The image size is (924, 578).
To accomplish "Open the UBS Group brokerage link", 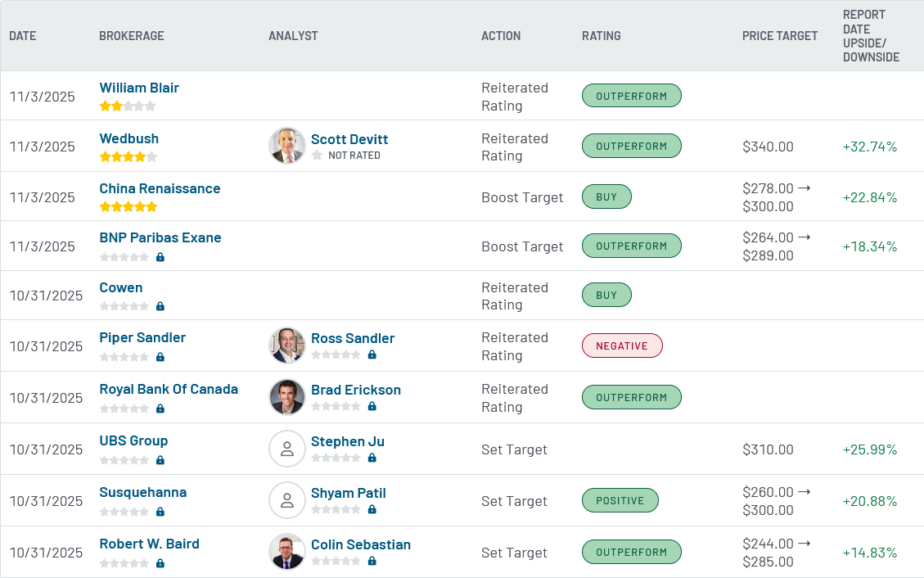I will 133,440.
